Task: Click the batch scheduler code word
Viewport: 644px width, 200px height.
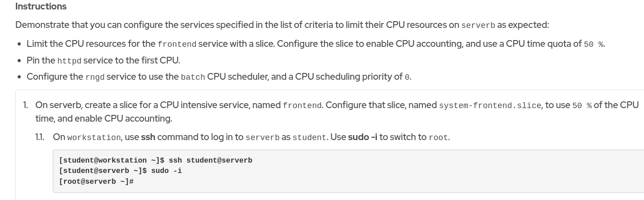Action: [x=193, y=77]
